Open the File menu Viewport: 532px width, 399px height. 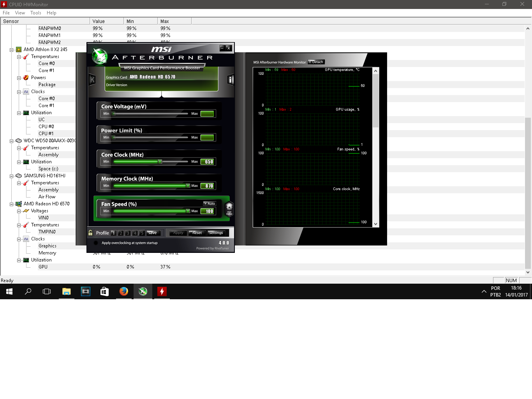[x=6, y=13]
